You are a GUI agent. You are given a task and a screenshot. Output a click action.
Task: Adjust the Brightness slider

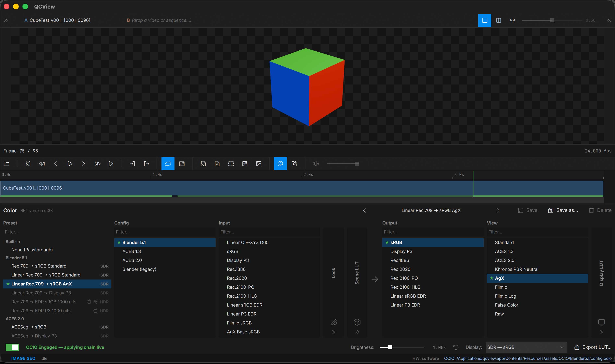pyautogui.click(x=402, y=347)
